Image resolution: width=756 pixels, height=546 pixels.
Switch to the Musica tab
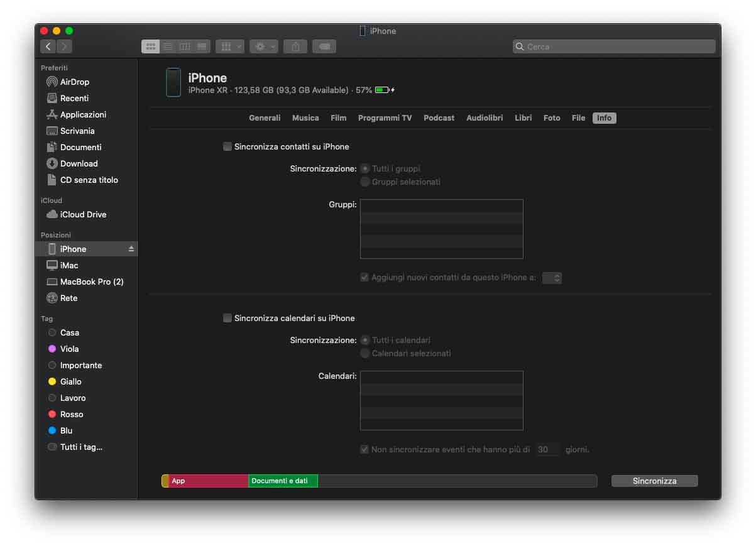pos(305,118)
